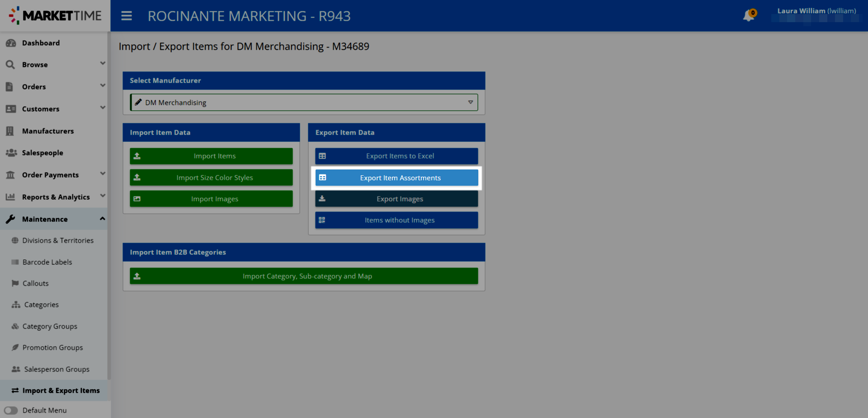
Task: Click the Salesperson Groups people icon
Action: (16, 369)
